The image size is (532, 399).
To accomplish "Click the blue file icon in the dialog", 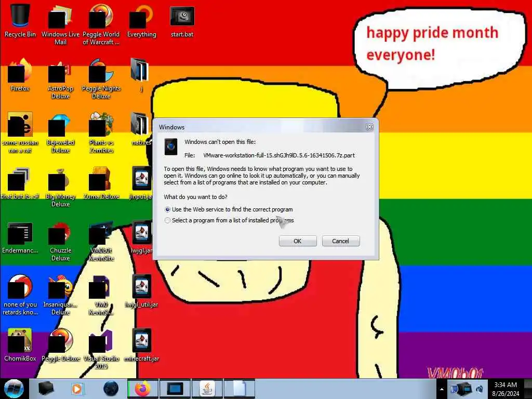I will [170, 147].
